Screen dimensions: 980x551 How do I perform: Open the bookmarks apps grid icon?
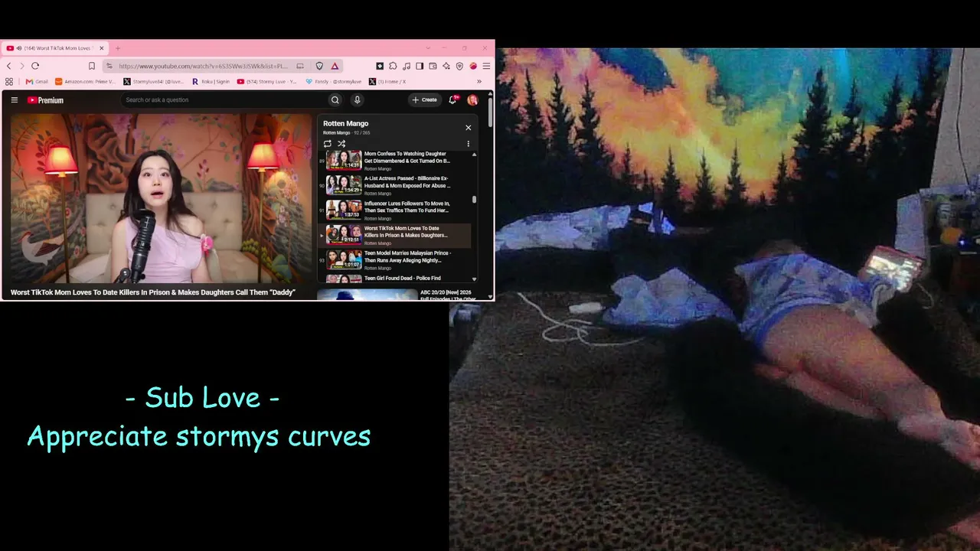[9, 81]
